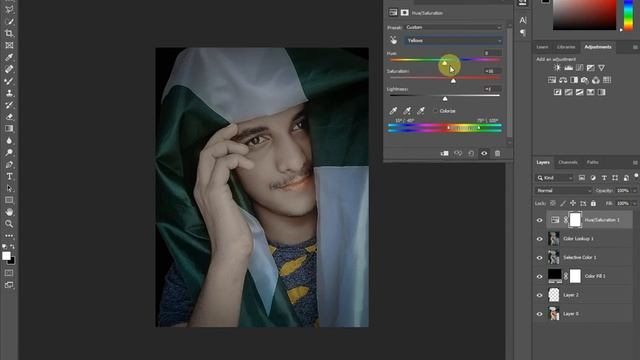This screenshot has height=360, width=640.
Task: Open the Paragraph panel icon
Action: (523, 33)
